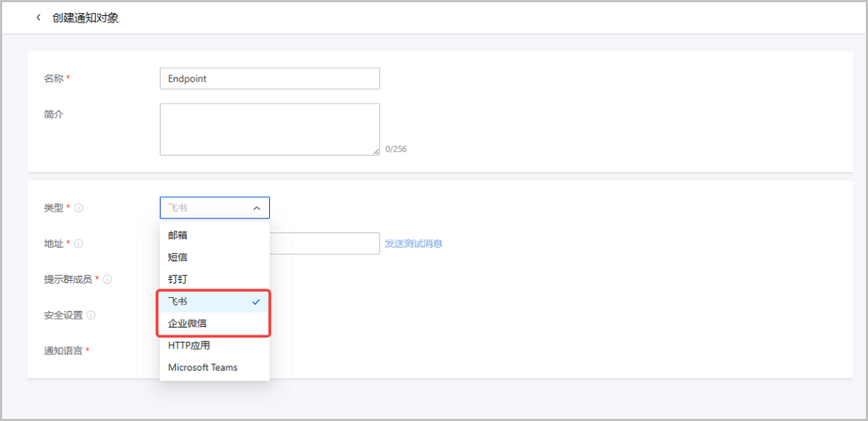Click the 名称 field containing Endpoint
868x421 pixels.
pos(269,79)
